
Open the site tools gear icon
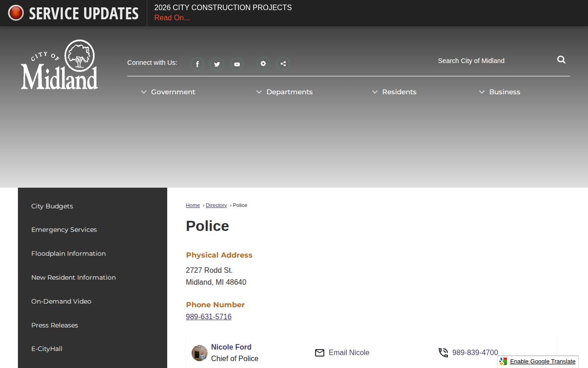(263, 63)
